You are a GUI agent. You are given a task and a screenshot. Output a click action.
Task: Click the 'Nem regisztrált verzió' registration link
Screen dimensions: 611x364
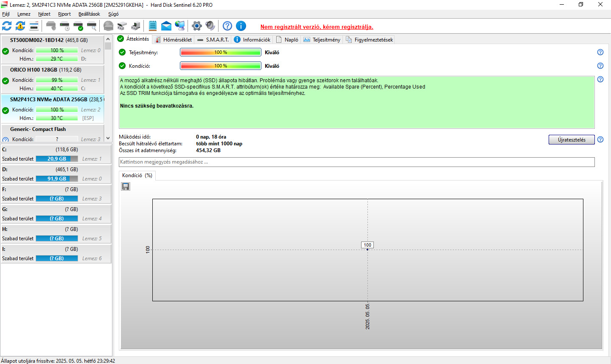(x=317, y=27)
